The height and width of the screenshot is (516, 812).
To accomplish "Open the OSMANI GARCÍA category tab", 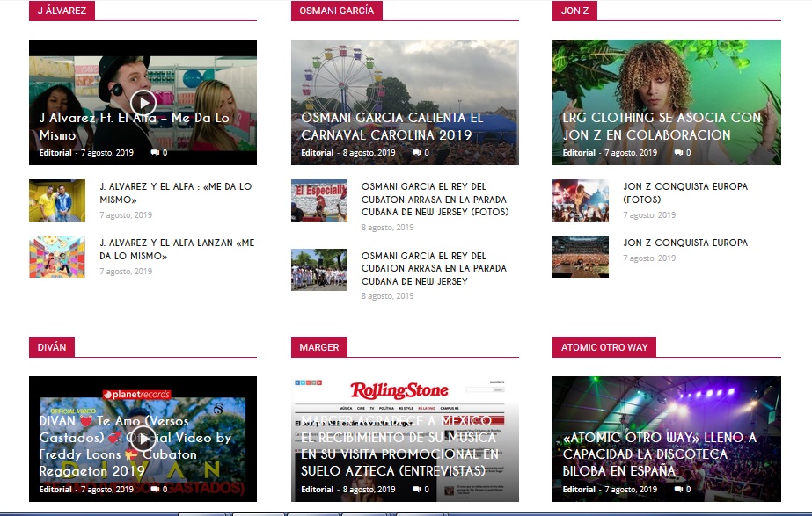I will click(337, 11).
